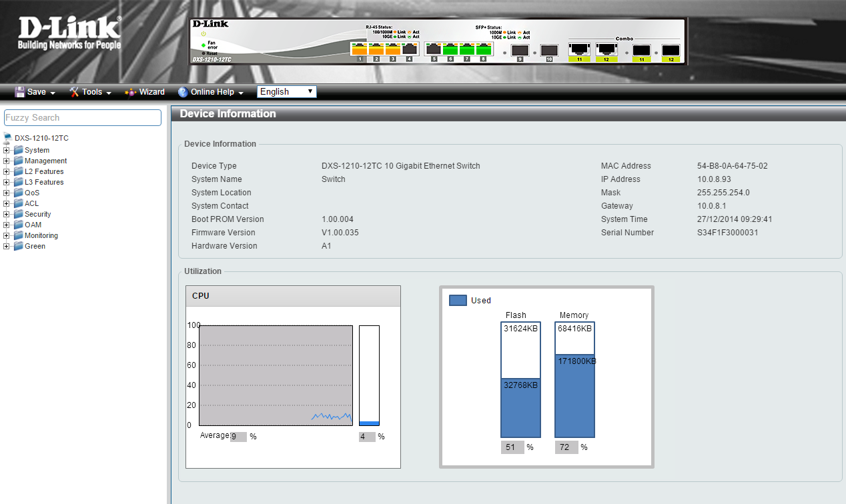This screenshot has height=504, width=846.
Task: Select the Security folder in the tree
Action: point(37,214)
